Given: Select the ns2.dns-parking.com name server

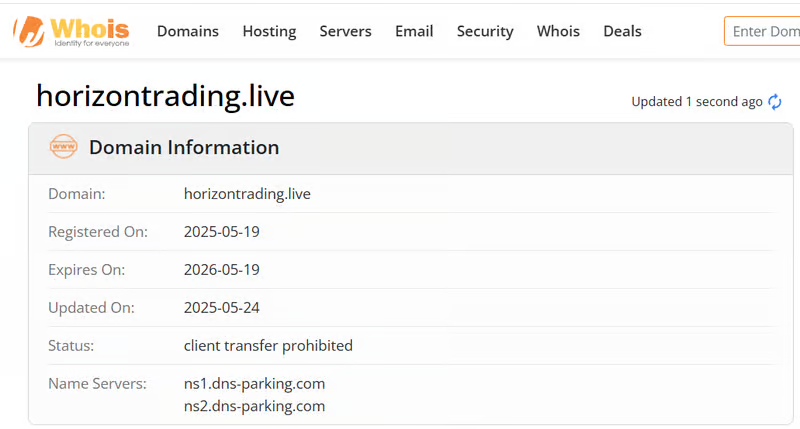Looking at the screenshot, I should pos(254,406).
